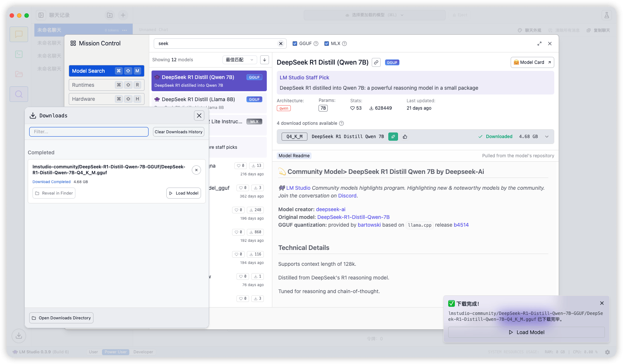
Task: Start a new chat with plus icon
Action: point(123,15)
